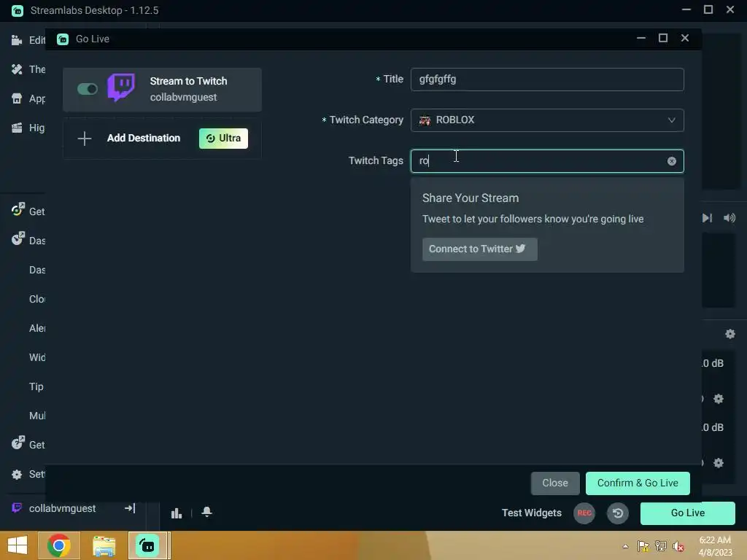747x560 pixels.
Task: Show hidden tray icons arrow
Action: [625, 546]
